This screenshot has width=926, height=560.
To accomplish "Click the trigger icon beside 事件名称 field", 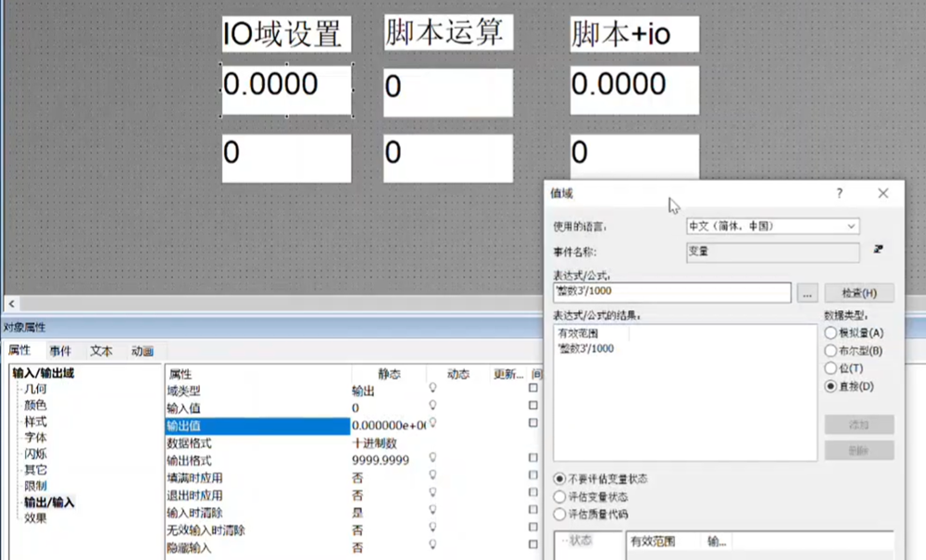I will [878, 250].
